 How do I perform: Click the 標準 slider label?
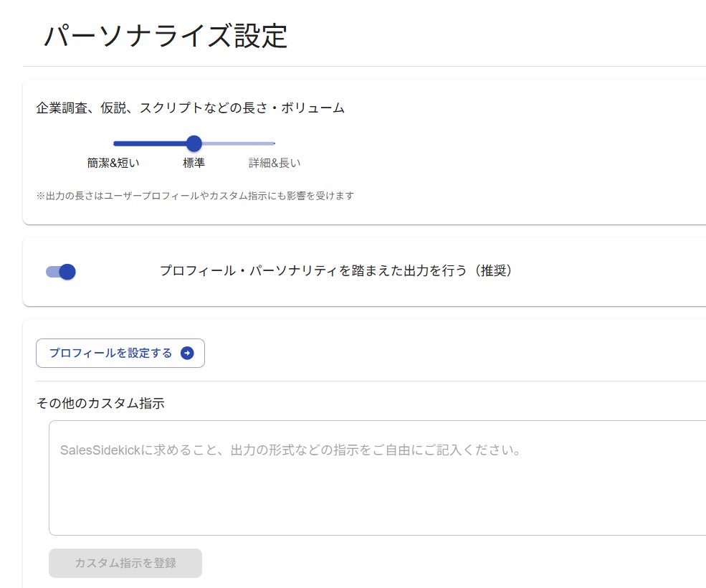[194, 163]
